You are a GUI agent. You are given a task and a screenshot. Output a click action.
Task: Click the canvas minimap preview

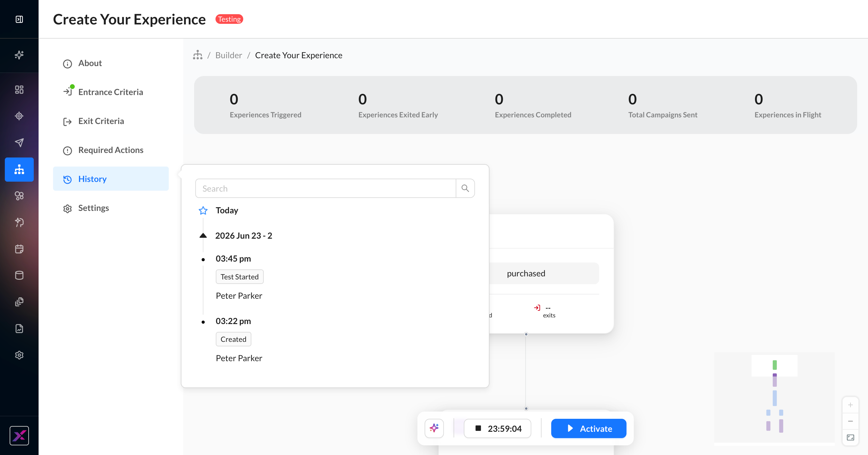coord(774,398)
